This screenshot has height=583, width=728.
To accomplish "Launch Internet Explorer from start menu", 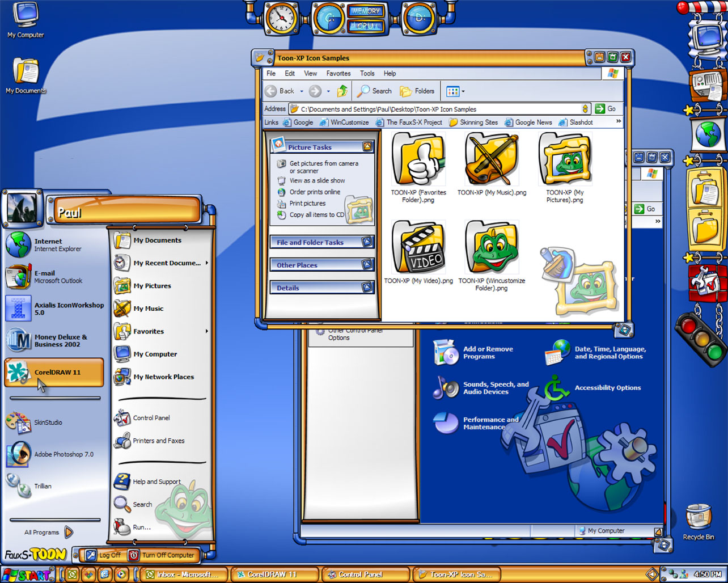I will click(x=54, y=245).
